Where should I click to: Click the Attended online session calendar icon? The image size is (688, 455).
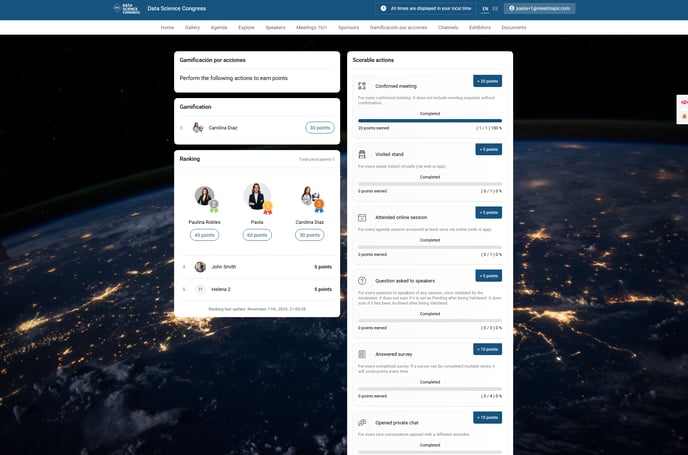click(x=362, y=217)
